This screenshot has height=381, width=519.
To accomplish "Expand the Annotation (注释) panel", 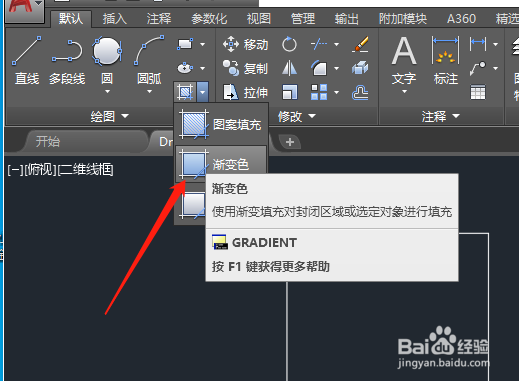I will point(440,116).
